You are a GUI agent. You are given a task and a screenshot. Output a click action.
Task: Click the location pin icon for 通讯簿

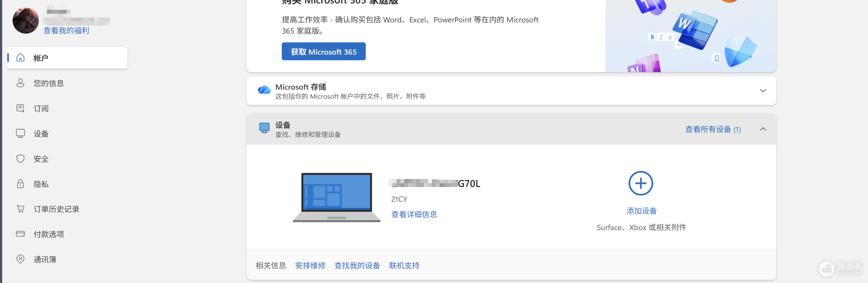coord(21,259)
